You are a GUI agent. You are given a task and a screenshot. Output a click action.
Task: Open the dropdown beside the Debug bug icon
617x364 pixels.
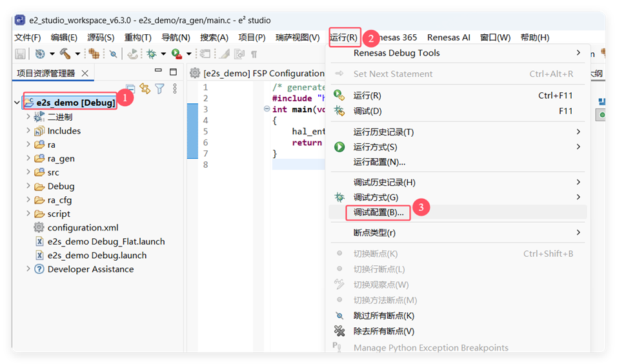(163, 54)
